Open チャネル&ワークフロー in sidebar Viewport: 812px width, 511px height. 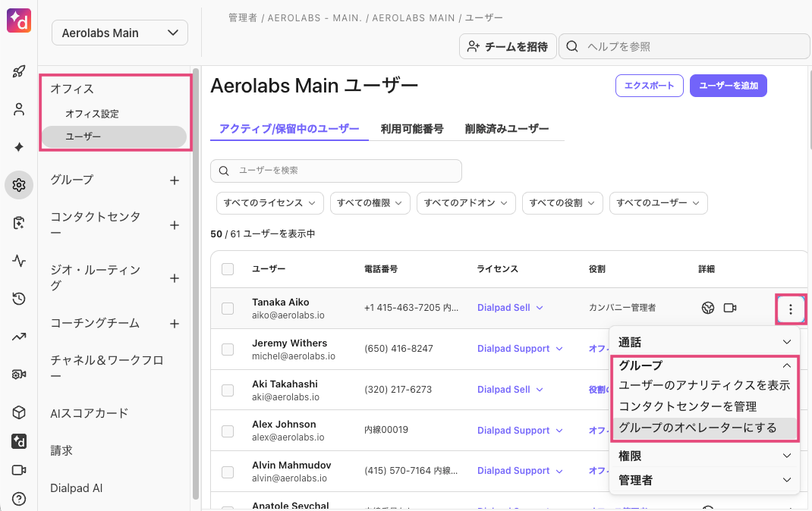coord(107,368)
